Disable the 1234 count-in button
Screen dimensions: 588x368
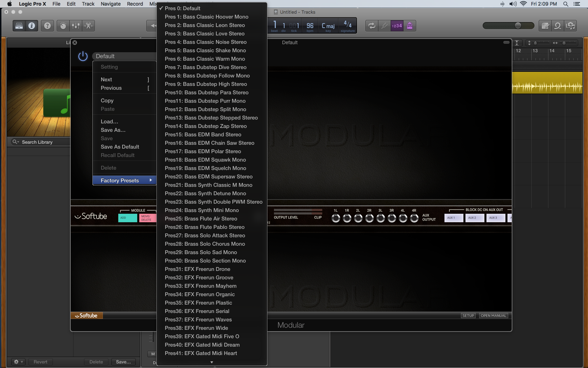click(x=397, y=26)
